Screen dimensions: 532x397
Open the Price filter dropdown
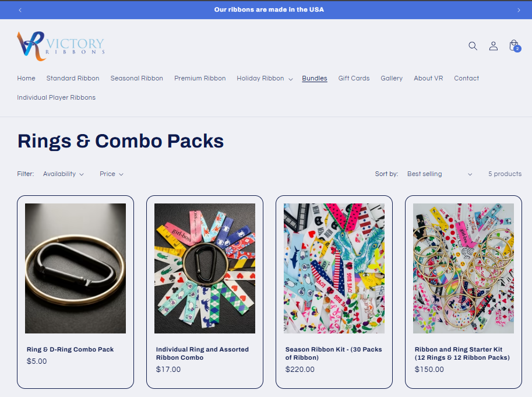(111, 174)
